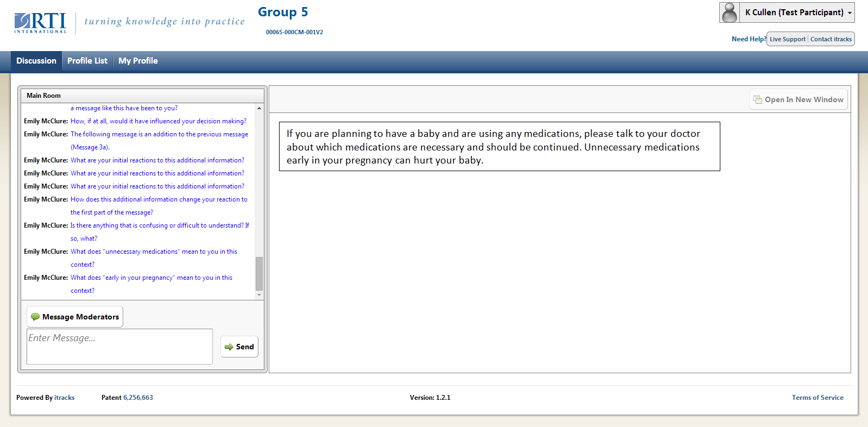Click the Message Moderators button

(75, 317)
